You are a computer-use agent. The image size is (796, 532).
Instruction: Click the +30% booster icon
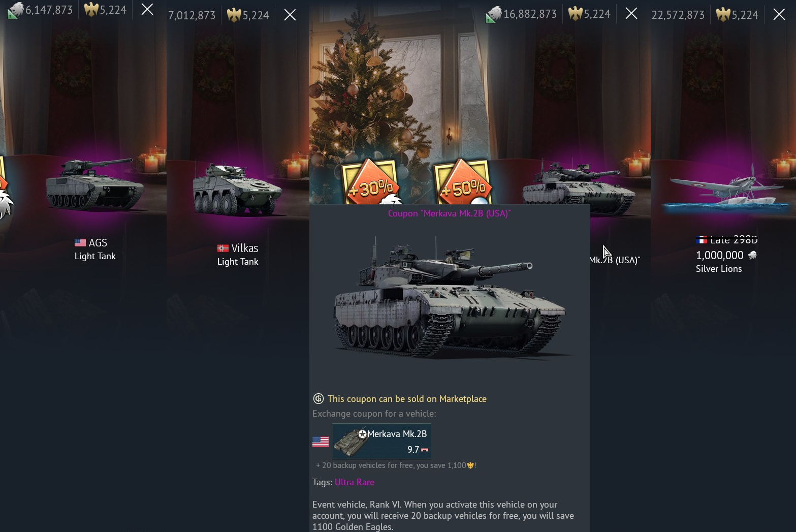pyautogui.click(x=370, y=183)
